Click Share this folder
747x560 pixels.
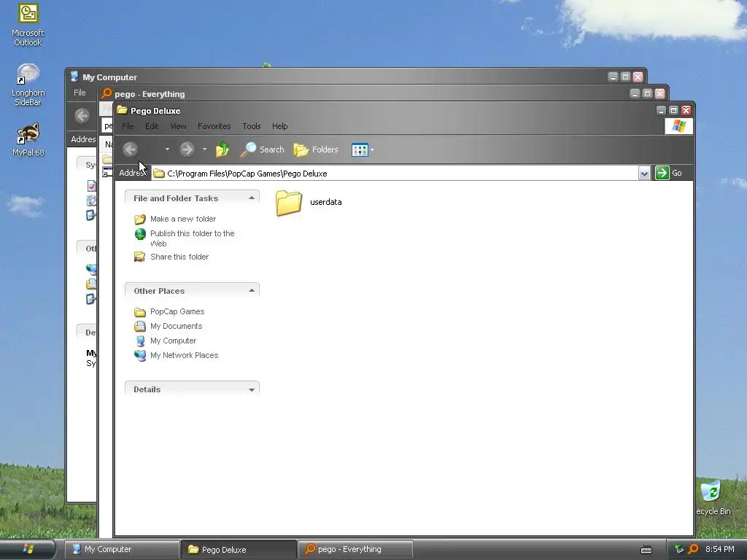tap(179, 257)
